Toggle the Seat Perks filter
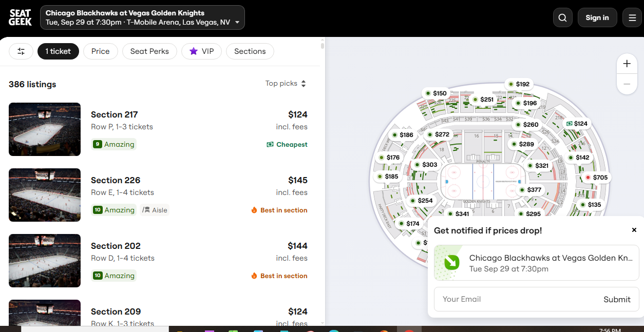The width and height of the screenshot is (644, 332). [149, 51]
